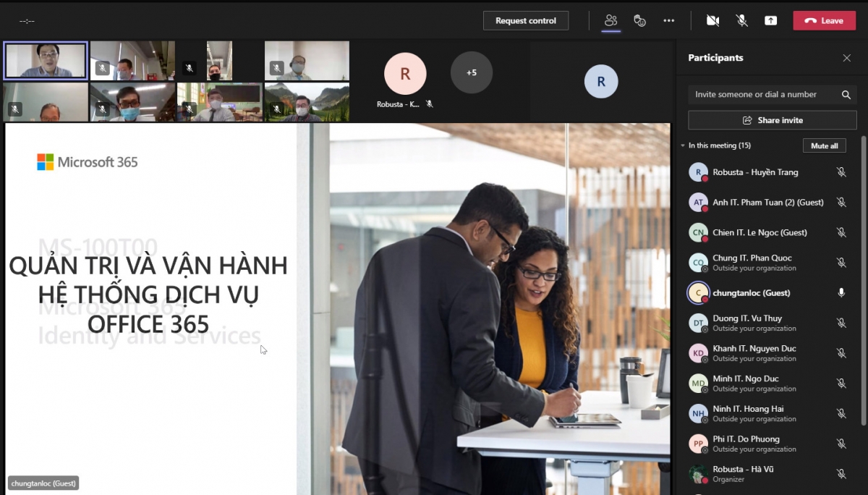Click mic icon for Anh IT. Pham Tuan
Image resolution: width=868 pixels, height=495 pixels.
[x=841, y=203]
